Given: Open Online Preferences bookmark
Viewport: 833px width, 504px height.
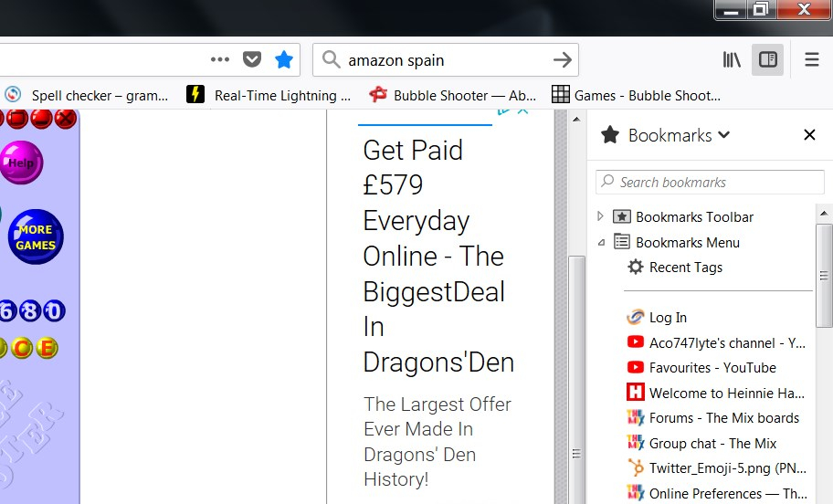Looking at the screenshot, I should pos(716,493).
